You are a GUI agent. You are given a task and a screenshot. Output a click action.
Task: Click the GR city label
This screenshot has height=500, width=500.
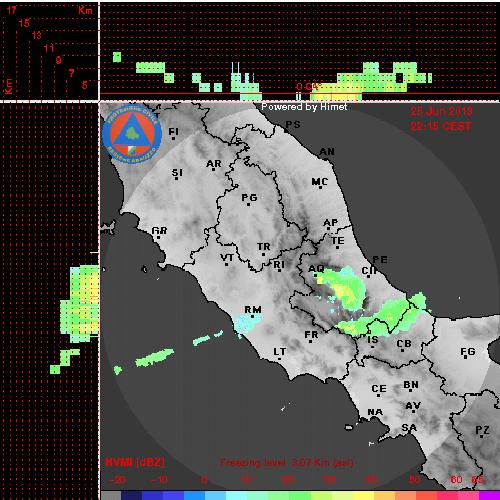click(159, 231)
